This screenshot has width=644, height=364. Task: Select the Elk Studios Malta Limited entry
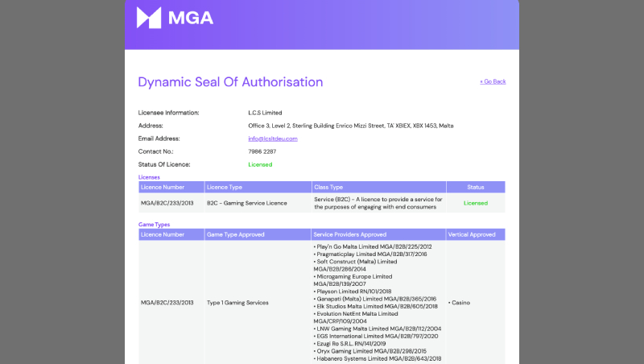click(x=375, y=306)
